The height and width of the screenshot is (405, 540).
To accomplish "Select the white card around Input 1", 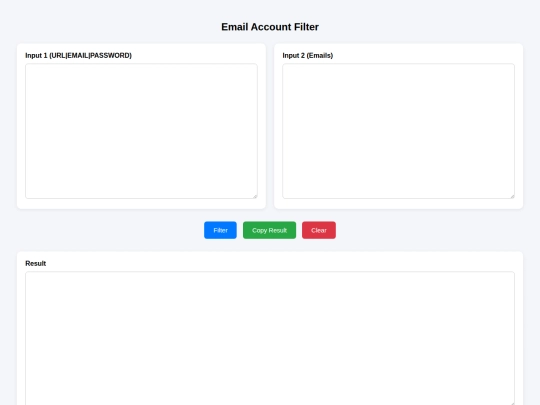I will point(141,48).
